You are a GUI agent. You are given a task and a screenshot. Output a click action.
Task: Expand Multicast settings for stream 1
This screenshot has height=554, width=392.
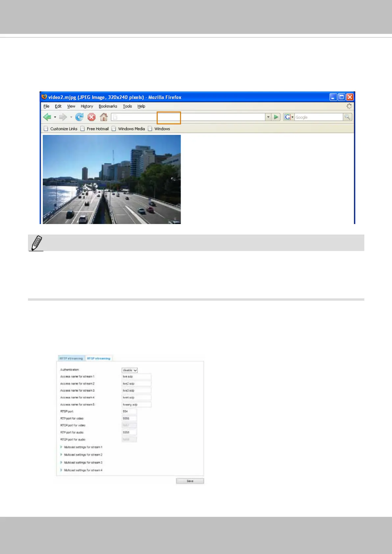(81, 447)
